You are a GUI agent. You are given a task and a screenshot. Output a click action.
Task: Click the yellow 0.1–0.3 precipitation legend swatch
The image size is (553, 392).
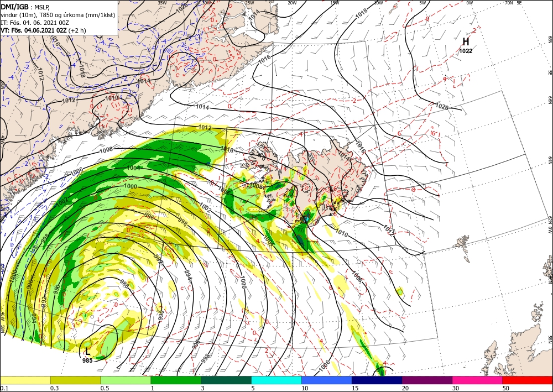coord(25,380)
